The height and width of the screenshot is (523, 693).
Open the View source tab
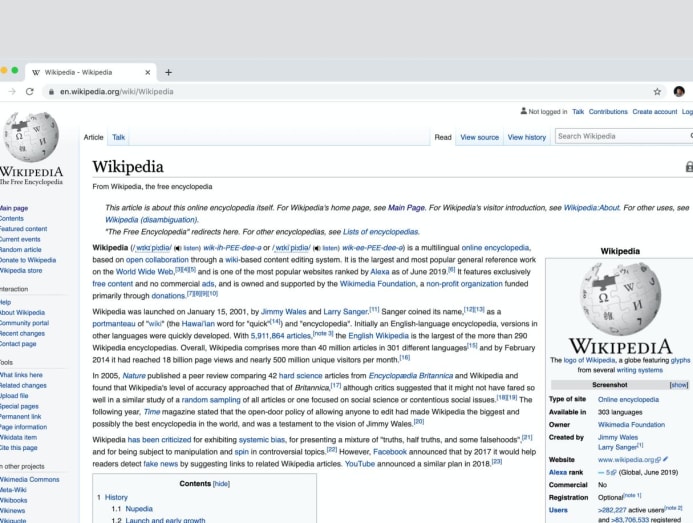480,137
